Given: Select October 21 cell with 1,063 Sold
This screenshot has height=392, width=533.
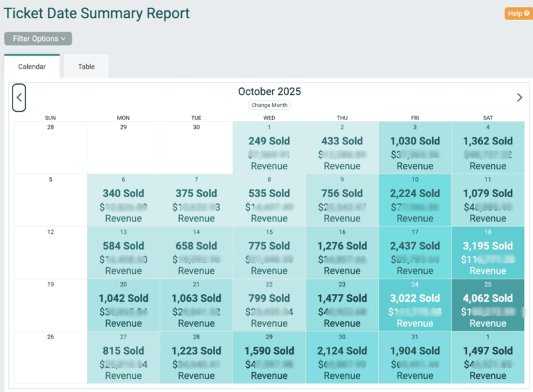Looking at the screenshot, I should tap(196, 305).
